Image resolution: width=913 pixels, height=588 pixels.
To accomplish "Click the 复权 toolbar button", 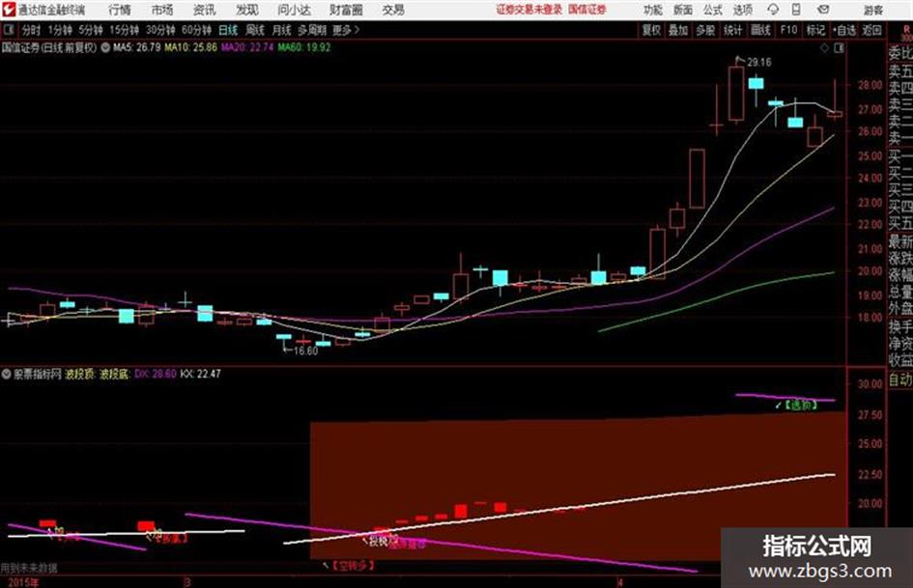I will 651,30.
